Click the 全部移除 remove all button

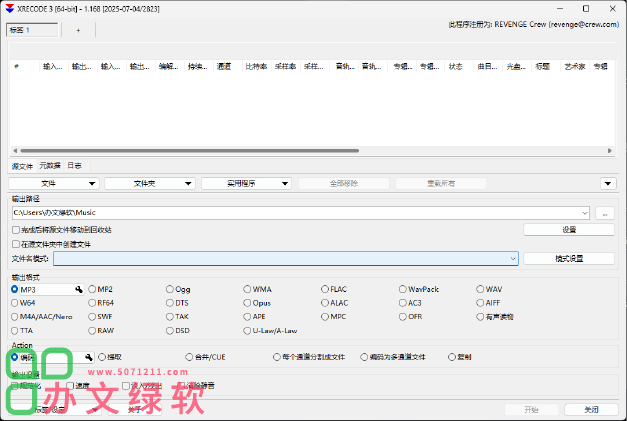pyautogui.click(x=344, y=184)
